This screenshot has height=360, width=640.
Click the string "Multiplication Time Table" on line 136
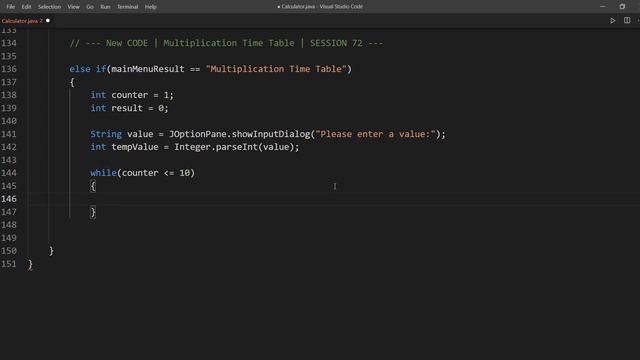276,69
